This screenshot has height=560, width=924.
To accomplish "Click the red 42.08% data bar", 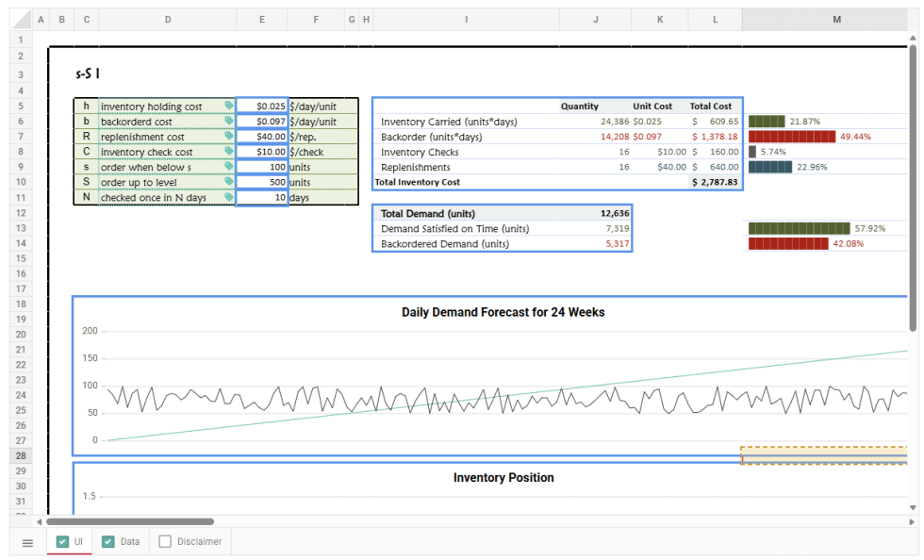I will 788,243.
